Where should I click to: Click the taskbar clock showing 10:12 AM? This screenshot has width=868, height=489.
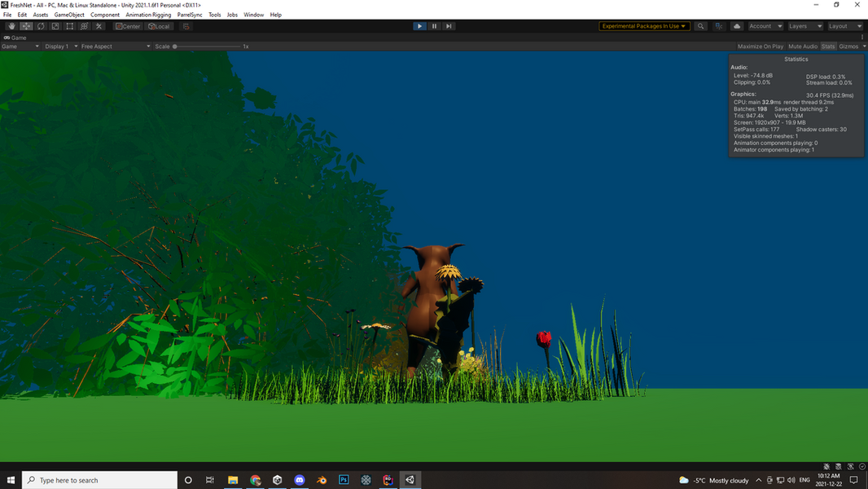pyautogui.click(x=828, y=479)
